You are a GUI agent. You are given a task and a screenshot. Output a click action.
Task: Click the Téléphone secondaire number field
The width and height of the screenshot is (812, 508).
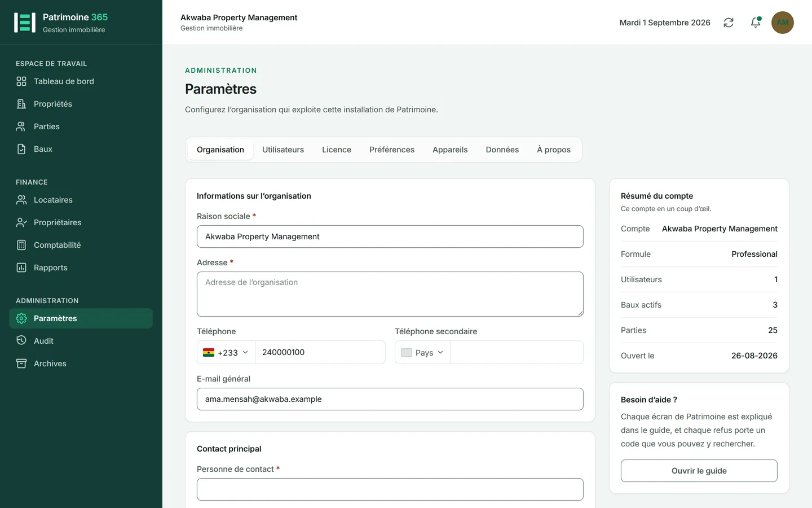517,352
